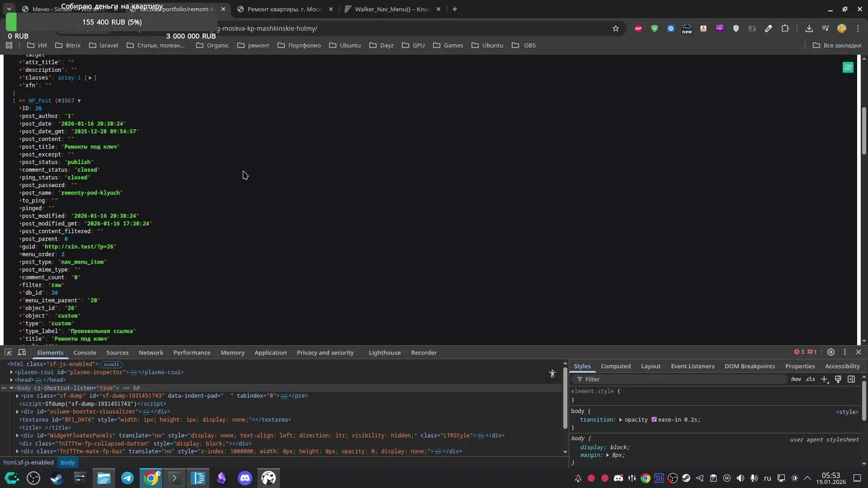Switch to the Network tab
868x488 pixels.
click(151, 352)
